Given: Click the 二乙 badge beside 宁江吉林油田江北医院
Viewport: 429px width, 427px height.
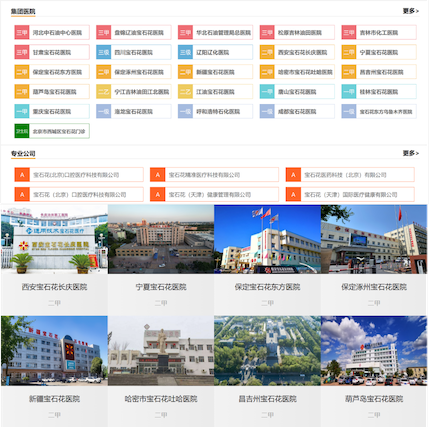Looking at the screenshot, I should (103, 91).
